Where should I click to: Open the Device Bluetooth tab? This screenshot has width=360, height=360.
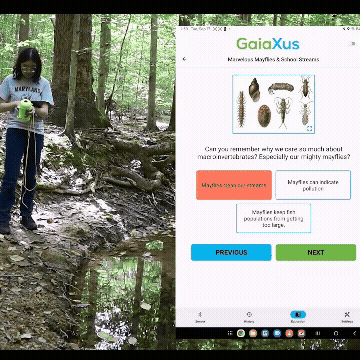pyautogui.click(x=200, y=317)
